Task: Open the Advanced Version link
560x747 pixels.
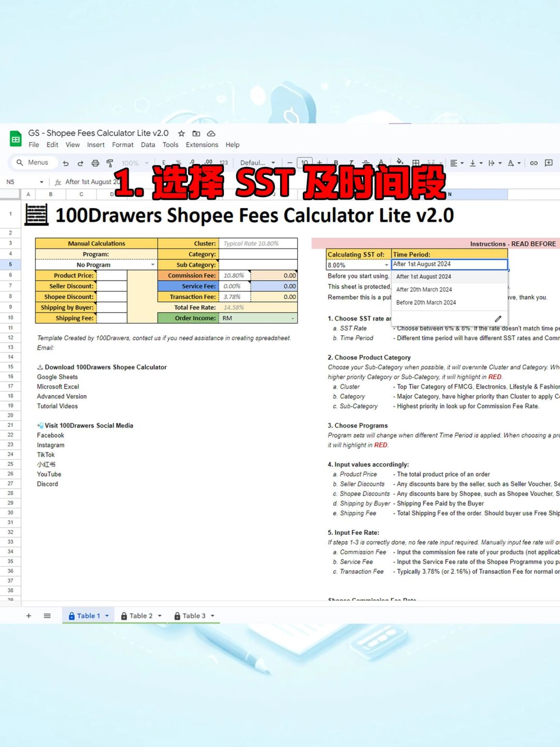Action: [62, 396]
